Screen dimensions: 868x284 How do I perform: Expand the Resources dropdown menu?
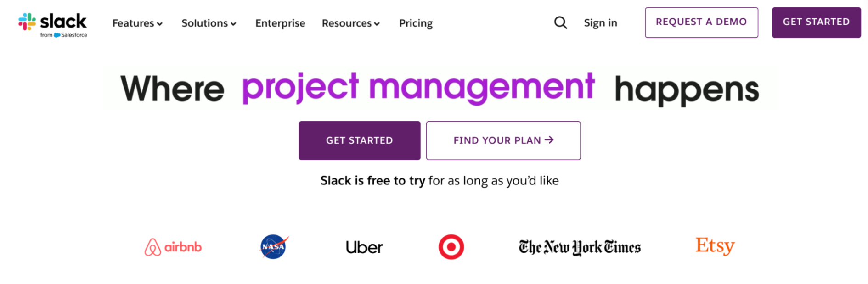click(x=351, y=23)
